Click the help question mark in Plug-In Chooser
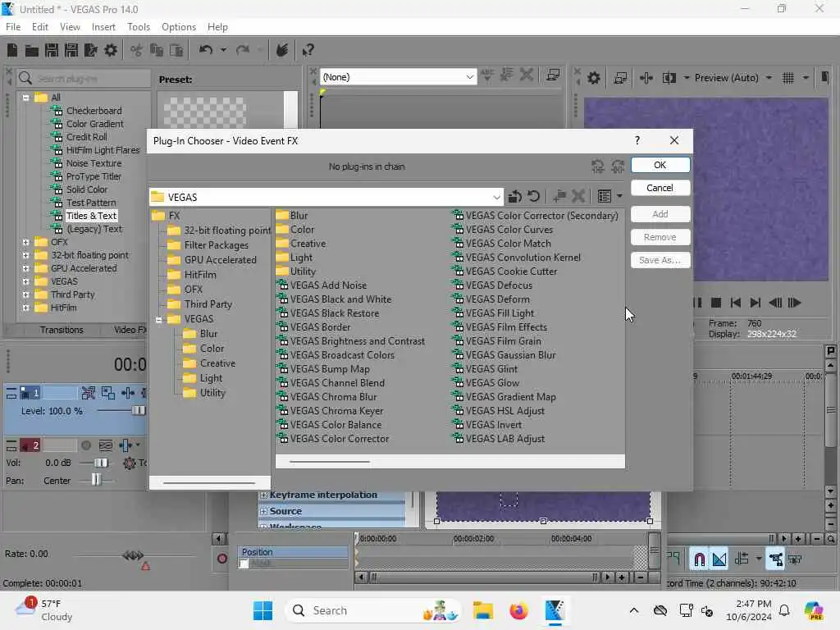Viewport: 840px width, 630px height. point(637,140)
